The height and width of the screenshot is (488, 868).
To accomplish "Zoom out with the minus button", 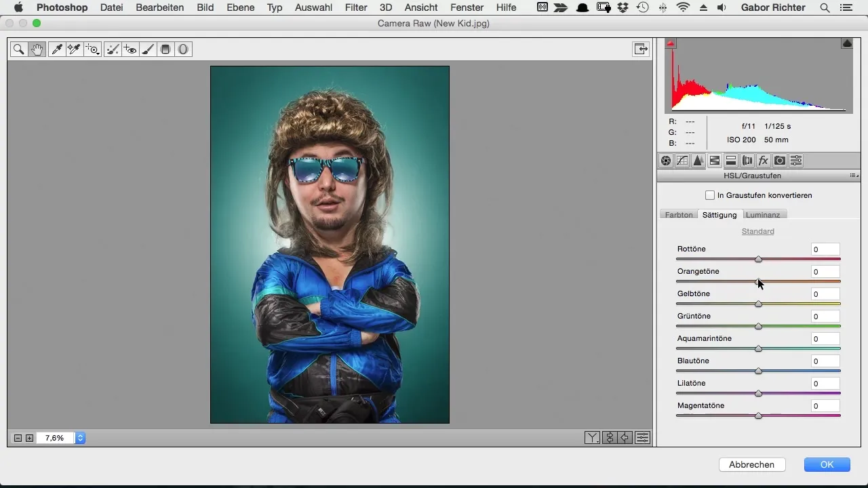I will click(x=18, y=439).
